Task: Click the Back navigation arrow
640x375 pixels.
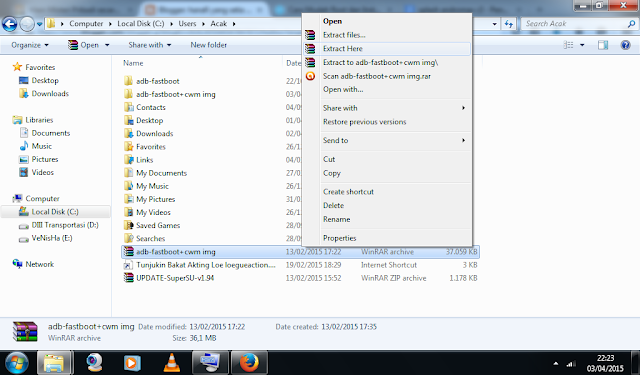Action: 10,24
